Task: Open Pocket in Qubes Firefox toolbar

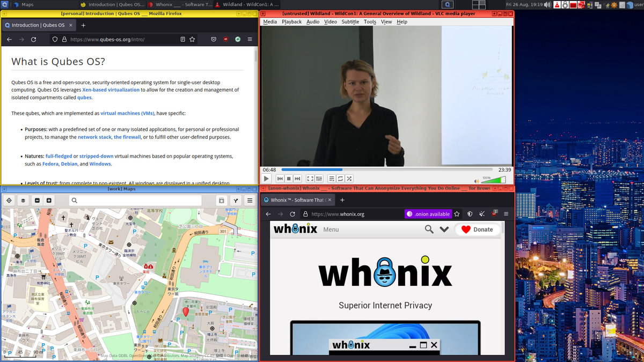Action: point(213,39)
